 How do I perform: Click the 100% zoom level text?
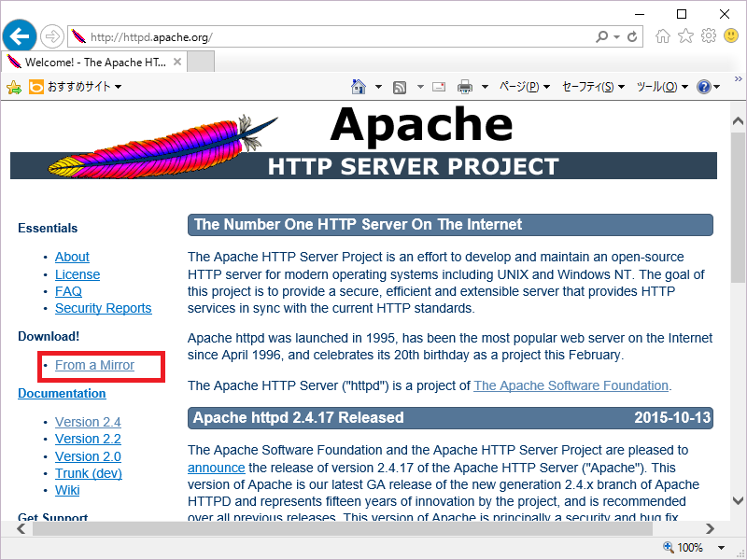pyautogui.click(x=690, y=548)
